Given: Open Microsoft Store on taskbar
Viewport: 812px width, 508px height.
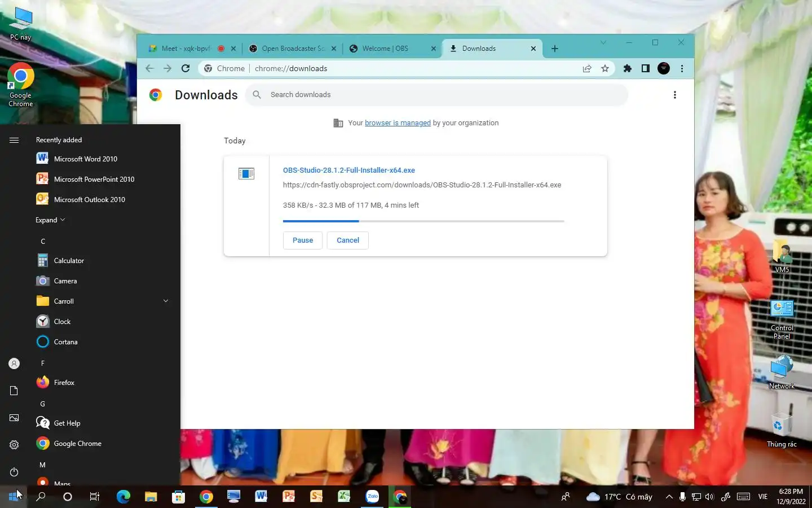Looking at the screenshot, I should 178,497.
